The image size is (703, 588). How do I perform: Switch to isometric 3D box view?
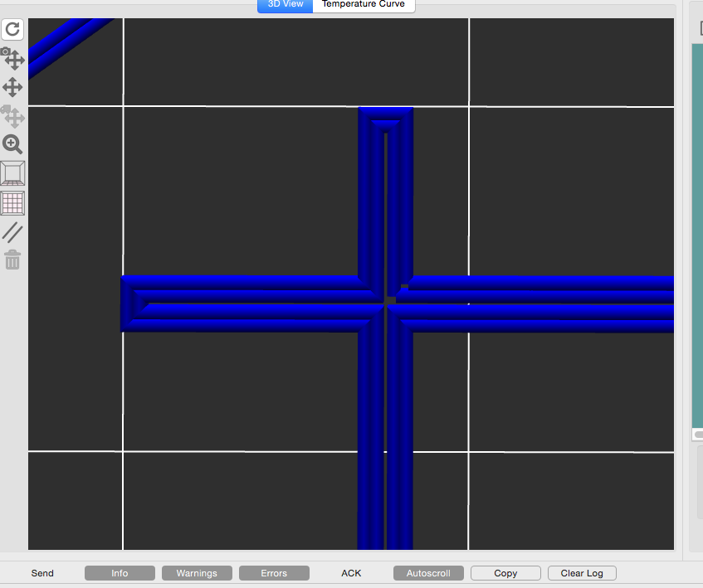click(x=12, y=173)
